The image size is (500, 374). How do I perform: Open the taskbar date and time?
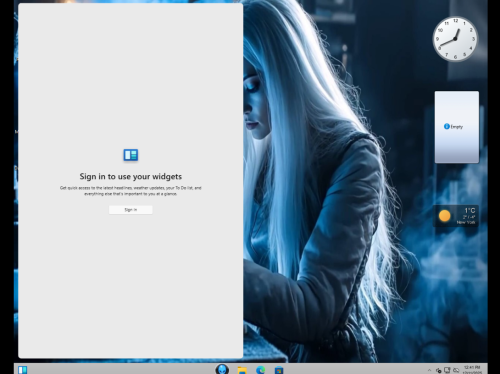click(472, 370)
